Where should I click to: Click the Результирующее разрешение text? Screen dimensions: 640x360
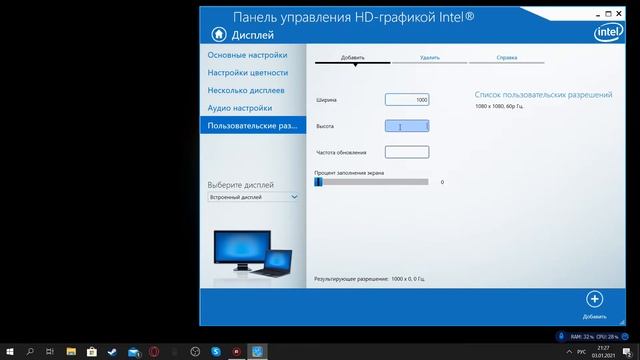click(369, 279)
